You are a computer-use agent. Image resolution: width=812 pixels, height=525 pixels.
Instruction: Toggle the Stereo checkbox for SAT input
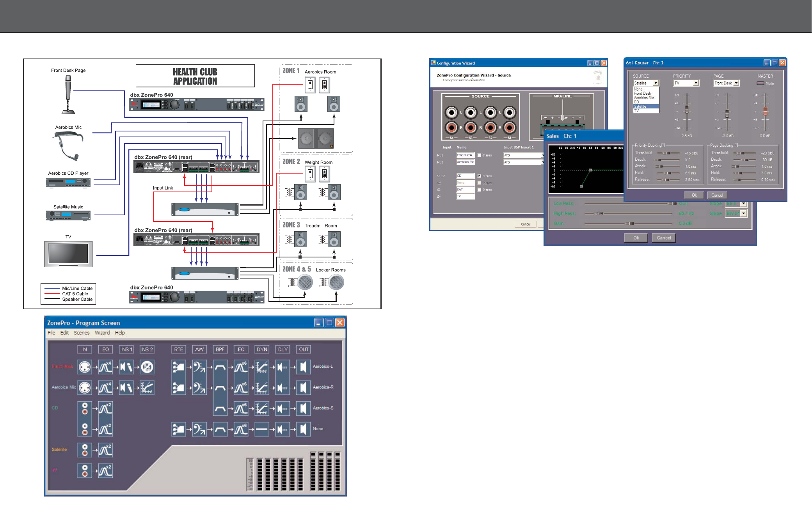(x=479, y=190)
